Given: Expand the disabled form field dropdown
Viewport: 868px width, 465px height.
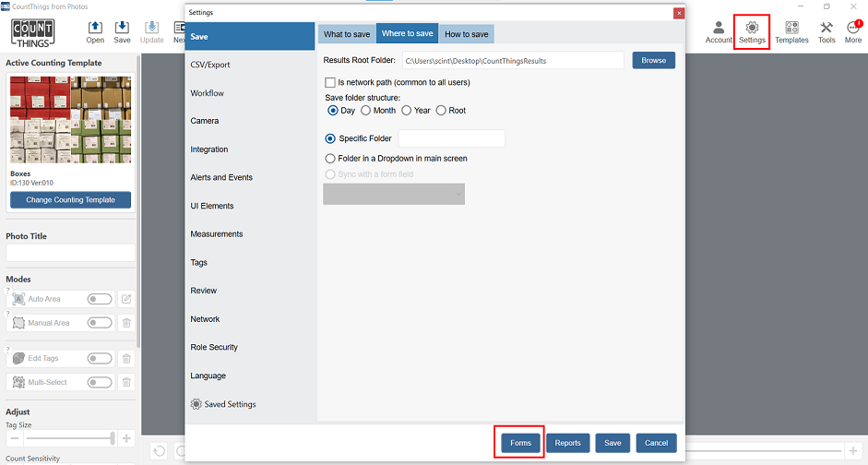Looking at the screenshot, I should [x=394, y=194].
